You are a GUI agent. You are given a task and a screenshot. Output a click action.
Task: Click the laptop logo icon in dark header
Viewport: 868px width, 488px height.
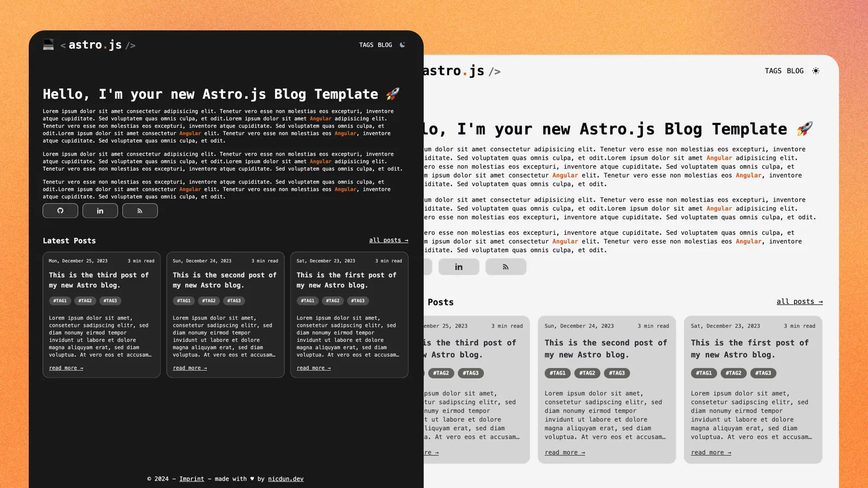coord(48,45)
